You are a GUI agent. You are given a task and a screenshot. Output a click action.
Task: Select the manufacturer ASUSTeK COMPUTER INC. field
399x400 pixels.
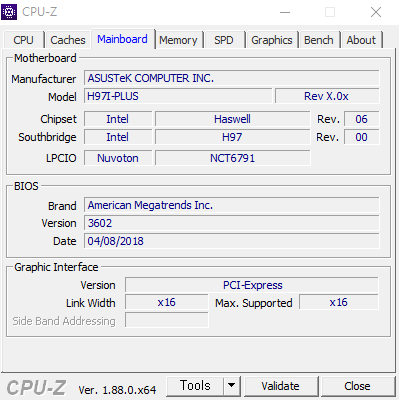coord(232,78)
